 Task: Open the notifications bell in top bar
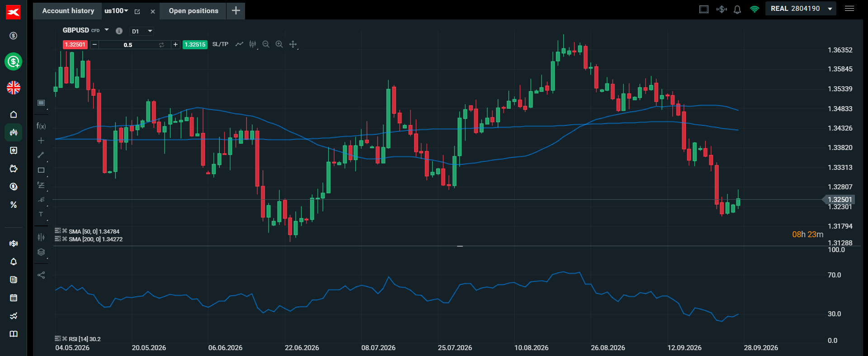click(x=737, y=9)
